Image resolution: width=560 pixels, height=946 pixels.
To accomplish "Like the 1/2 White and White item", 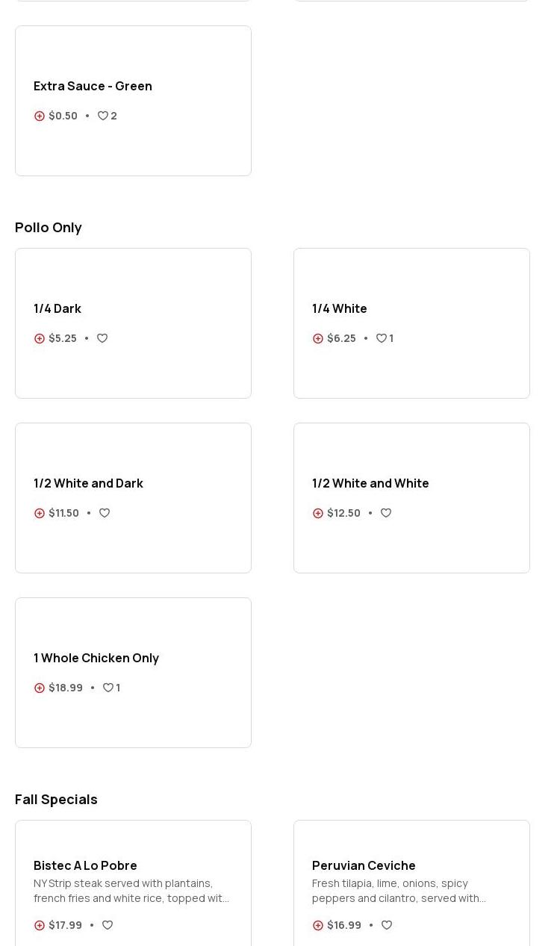I will tap(386, 513).
